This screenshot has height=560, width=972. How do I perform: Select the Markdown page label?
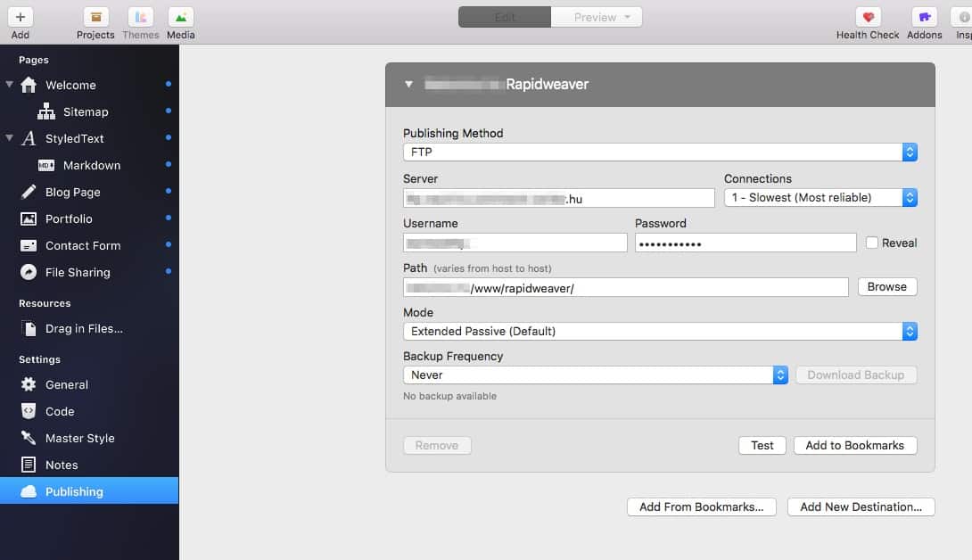pyautogui.click(x=92, y=165)
